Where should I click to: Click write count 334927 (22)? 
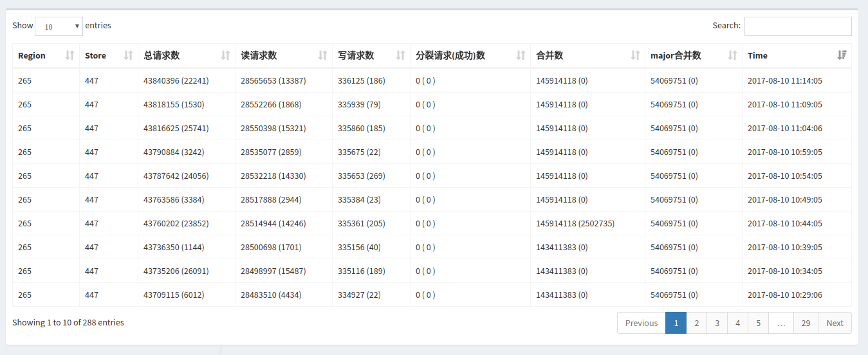359,295
